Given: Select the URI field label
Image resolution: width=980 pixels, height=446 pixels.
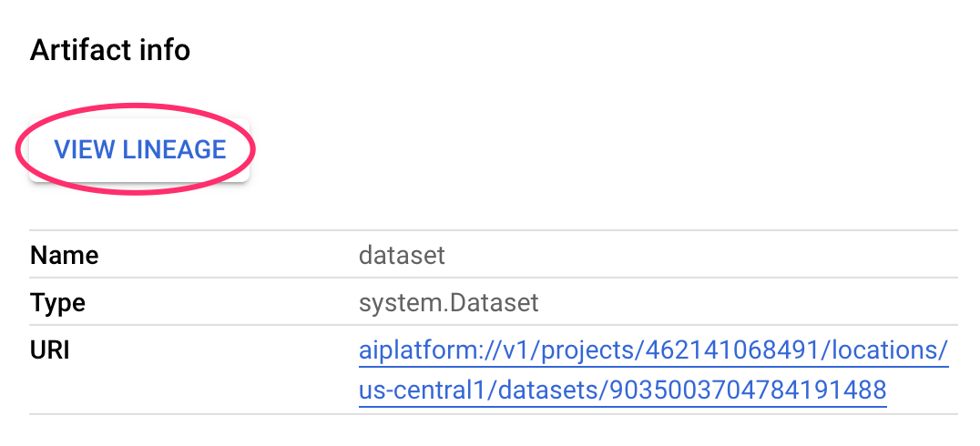Looking at the screenshot, I should coord(50,350).
